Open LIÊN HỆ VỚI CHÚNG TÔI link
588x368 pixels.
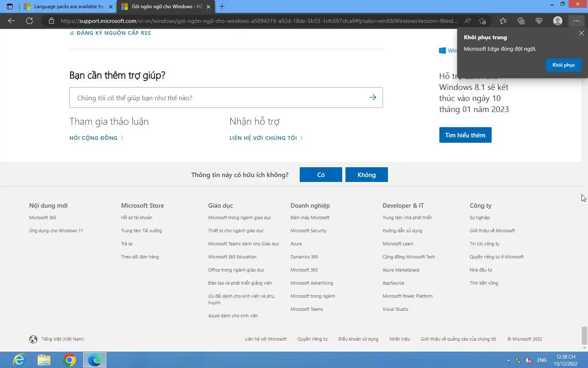tap(266, 138)
